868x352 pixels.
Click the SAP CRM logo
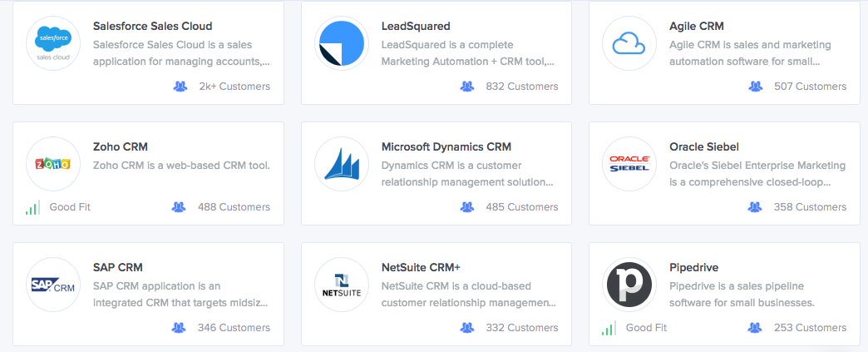[x=53, y=285]
